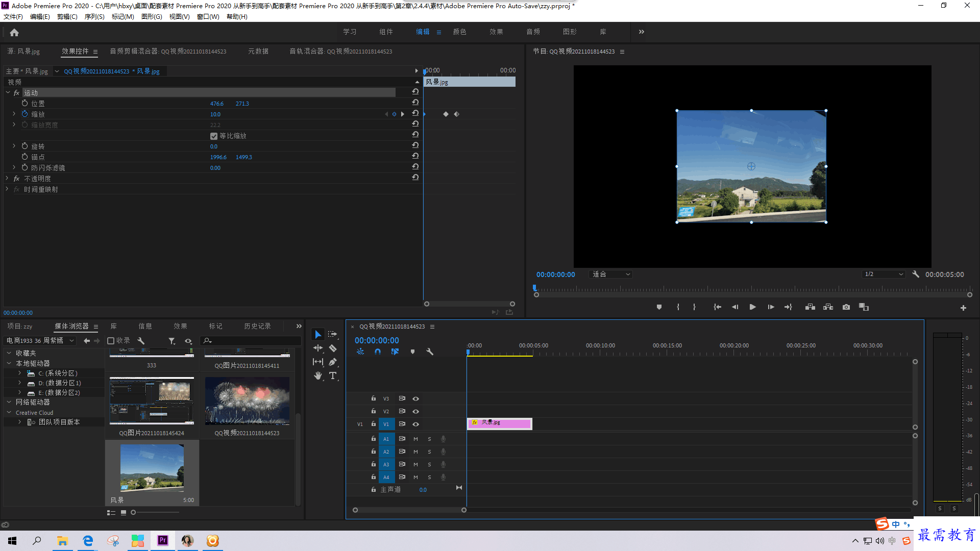
Task: Collapse the Motion effect
Action: click(8, 92)
